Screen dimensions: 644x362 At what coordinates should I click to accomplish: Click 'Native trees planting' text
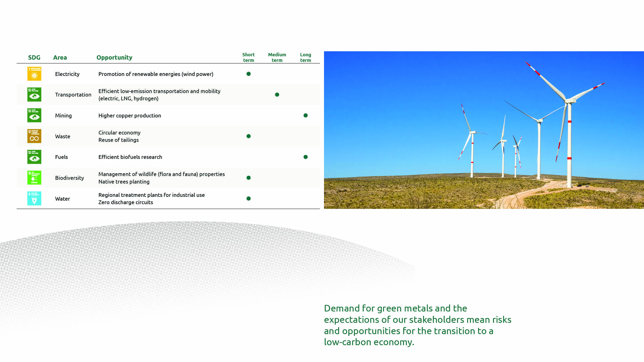pyautogui.click(x=124, y=182)
